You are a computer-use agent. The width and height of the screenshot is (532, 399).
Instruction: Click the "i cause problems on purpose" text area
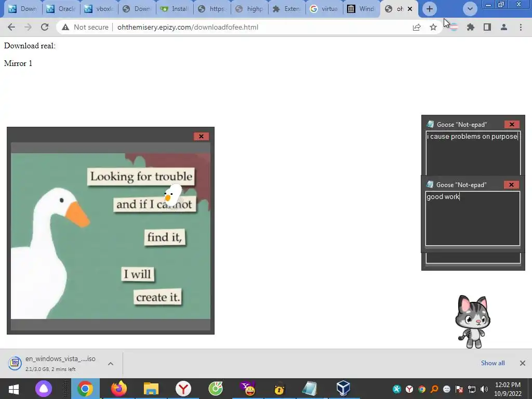coord(473,153)
